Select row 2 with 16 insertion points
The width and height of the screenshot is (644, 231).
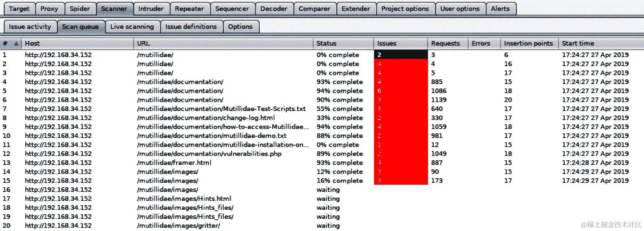(322, 64)
